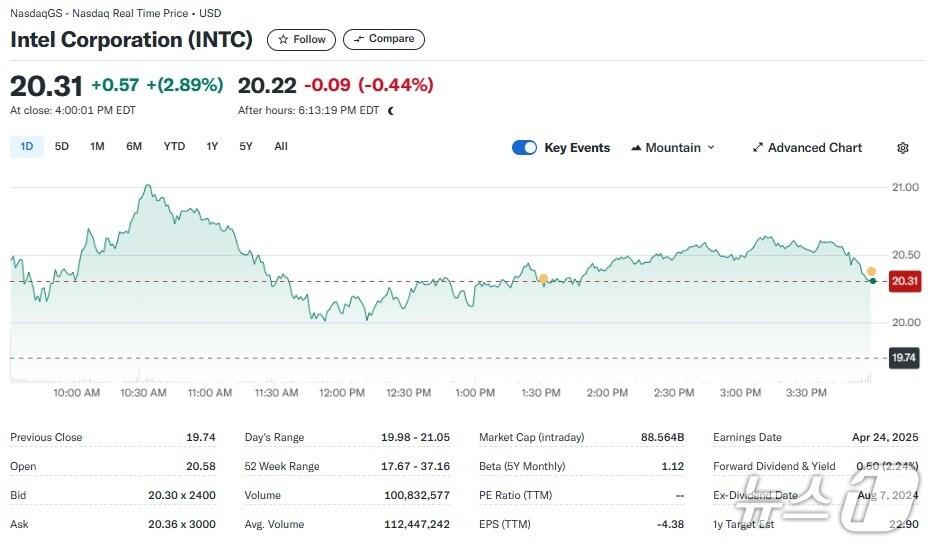View the 1Y chart range
The width and height of the screenshot is (933, 546).
pyautogui.click(x=212, y=147)
